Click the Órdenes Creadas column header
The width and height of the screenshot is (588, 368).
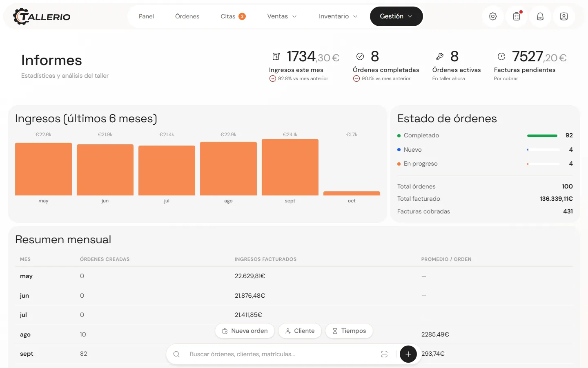105,259
